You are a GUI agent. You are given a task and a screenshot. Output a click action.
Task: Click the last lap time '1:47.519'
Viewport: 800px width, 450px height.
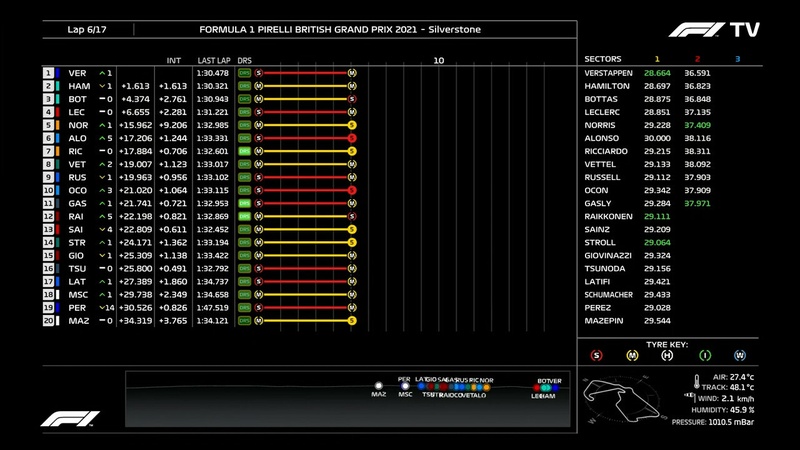(213, 308)
